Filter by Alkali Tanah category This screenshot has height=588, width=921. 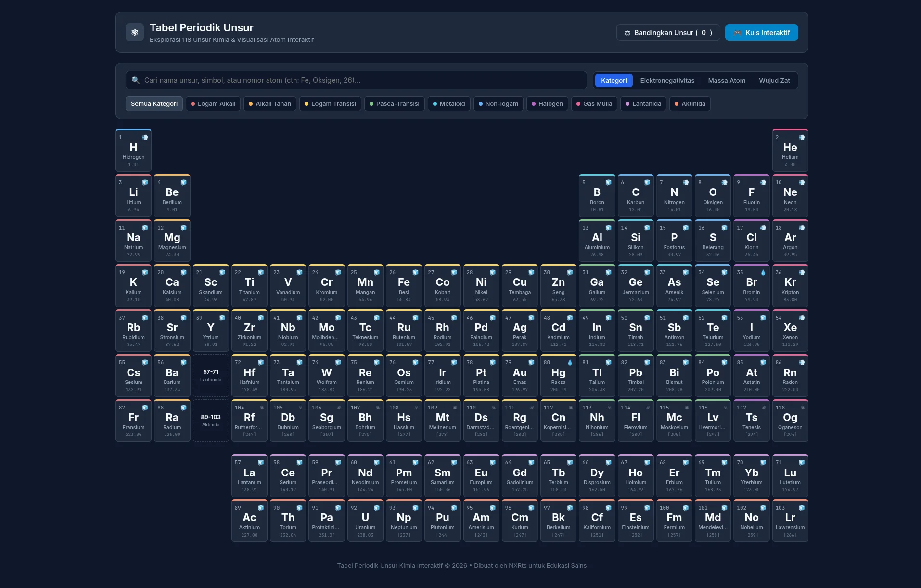click(270, 103)
